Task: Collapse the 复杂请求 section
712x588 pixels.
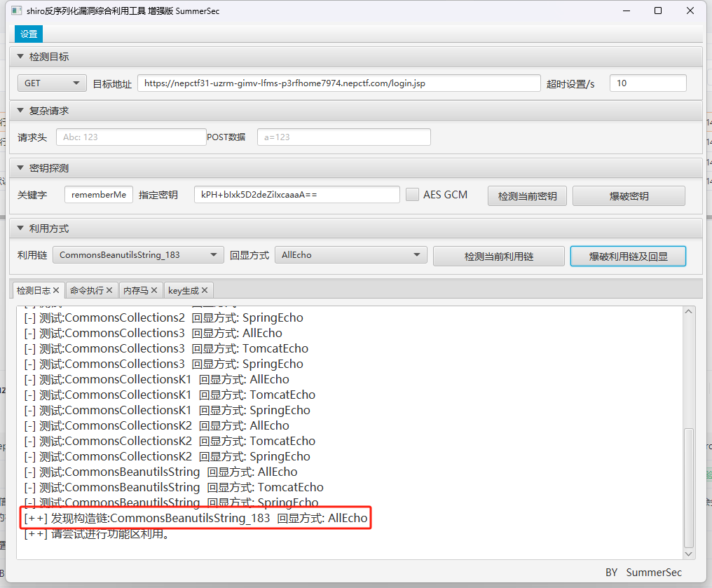Action: click(20, 111)
